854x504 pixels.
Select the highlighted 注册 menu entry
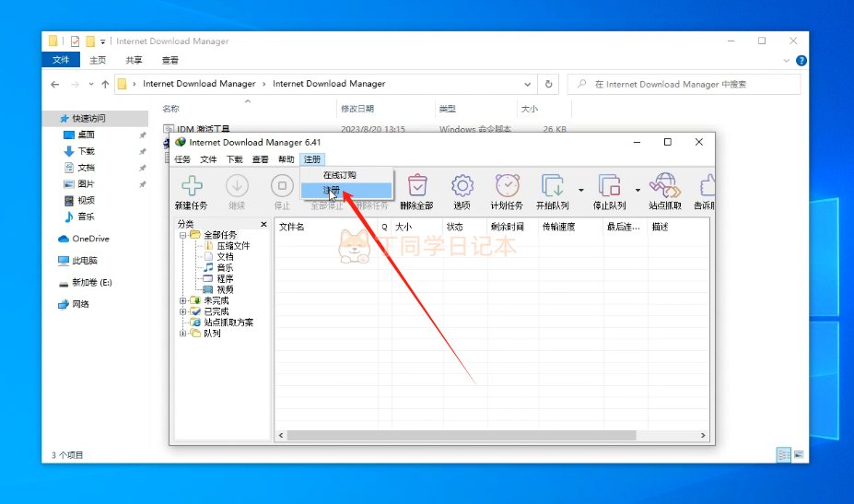point(345,190)
